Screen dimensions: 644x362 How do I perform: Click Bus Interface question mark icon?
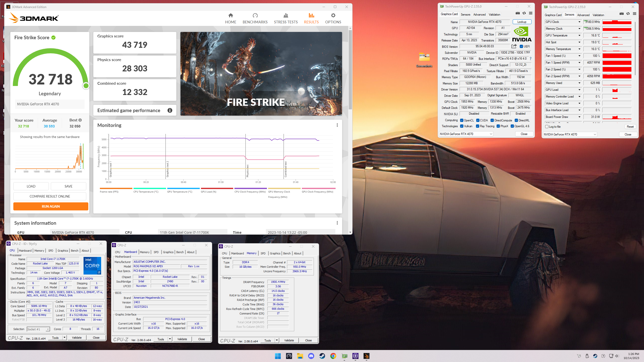531,59
